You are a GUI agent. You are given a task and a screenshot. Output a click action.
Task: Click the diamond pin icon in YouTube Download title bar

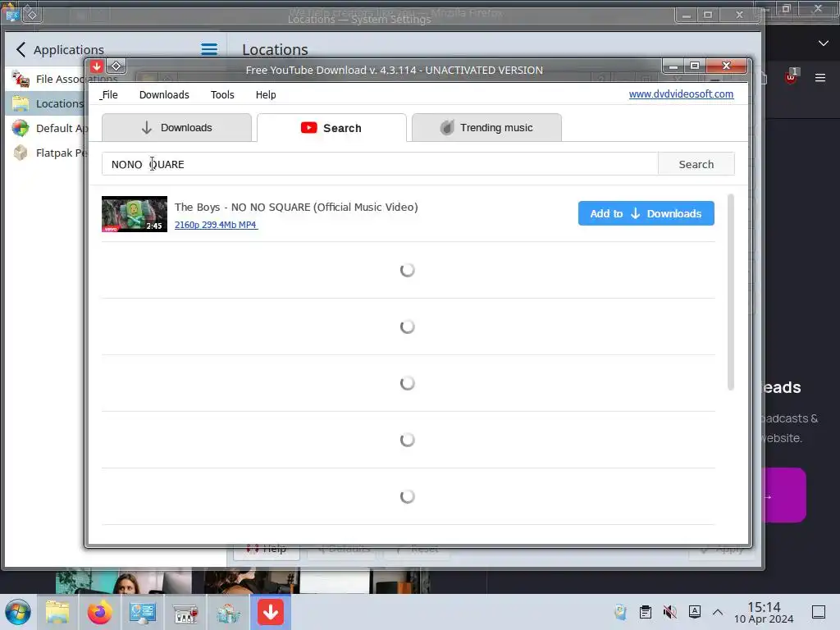116,66
